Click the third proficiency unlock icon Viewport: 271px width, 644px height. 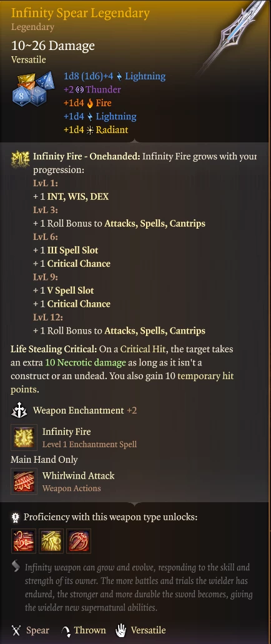(x=79, y=541)
